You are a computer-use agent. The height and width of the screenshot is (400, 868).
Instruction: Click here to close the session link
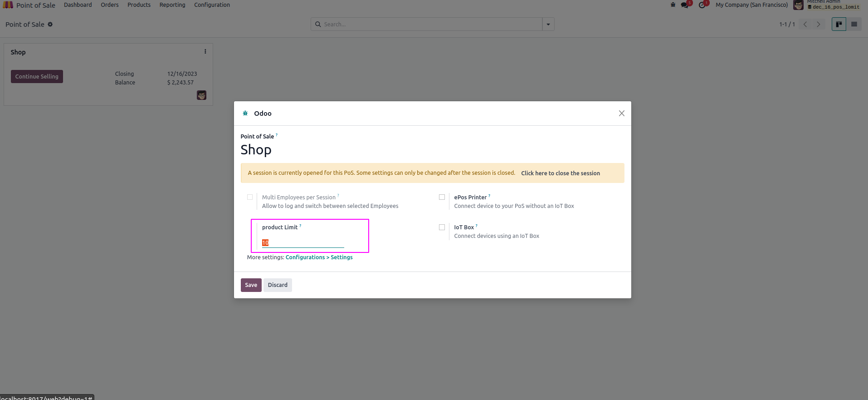(560, 173)
